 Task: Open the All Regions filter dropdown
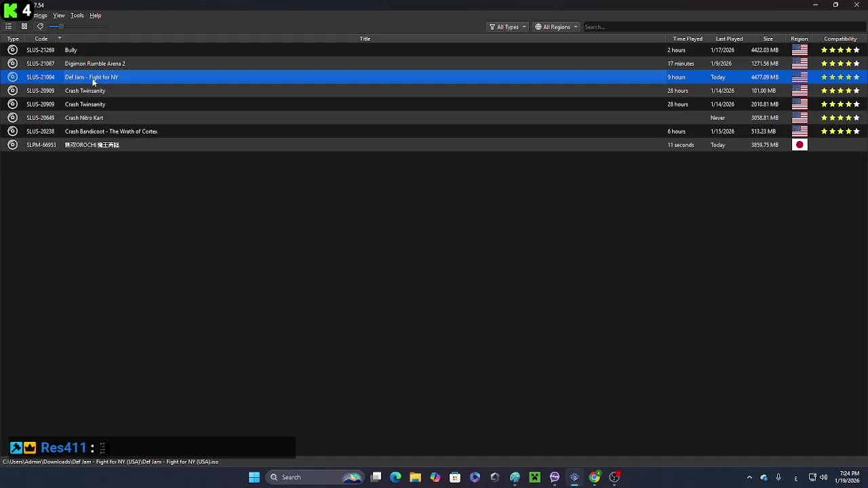pyautogui.click(x=556, y=27)
